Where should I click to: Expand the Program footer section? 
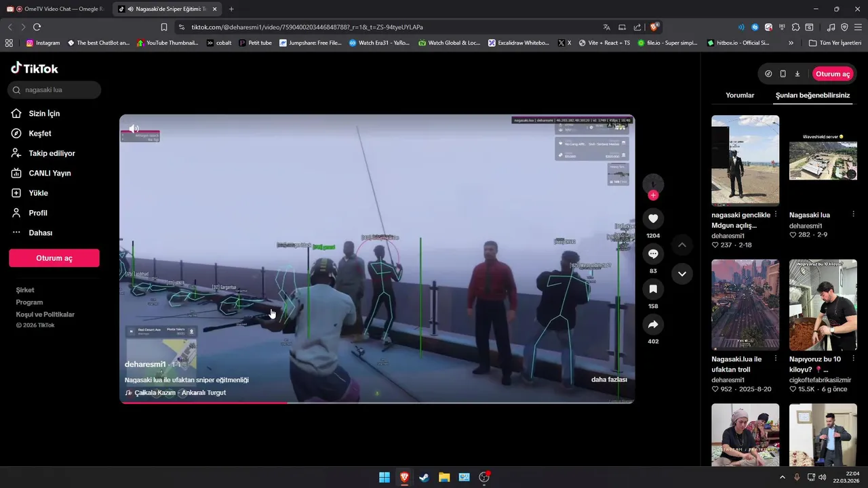[x=29, y=302]
